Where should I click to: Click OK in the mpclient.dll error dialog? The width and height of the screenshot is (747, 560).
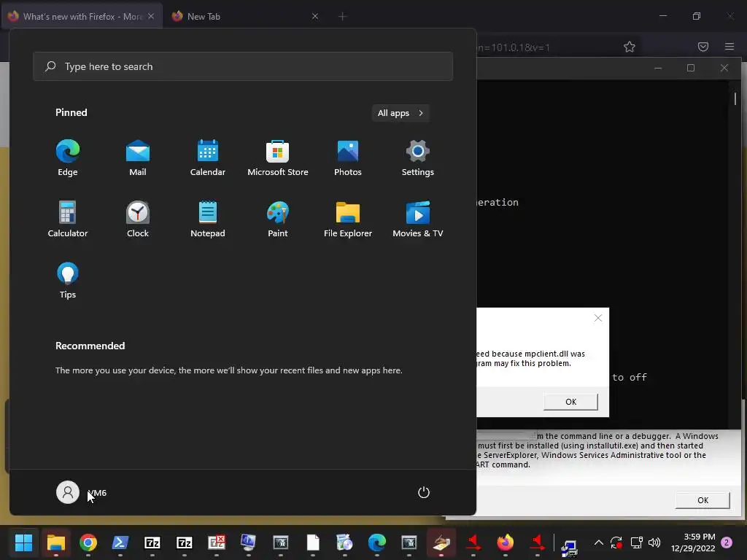(x=570, y=402)
